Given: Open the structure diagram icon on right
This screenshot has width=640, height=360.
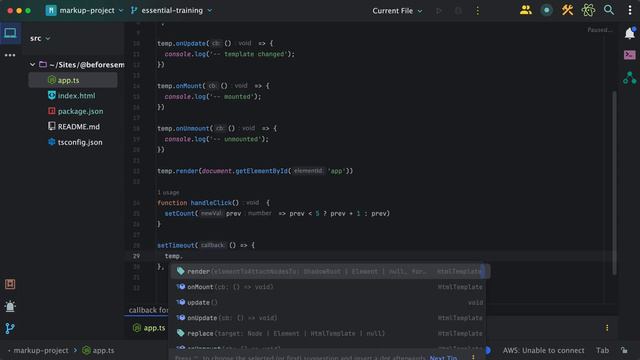Looking at the screenshot, I should (x=630, y=78).
